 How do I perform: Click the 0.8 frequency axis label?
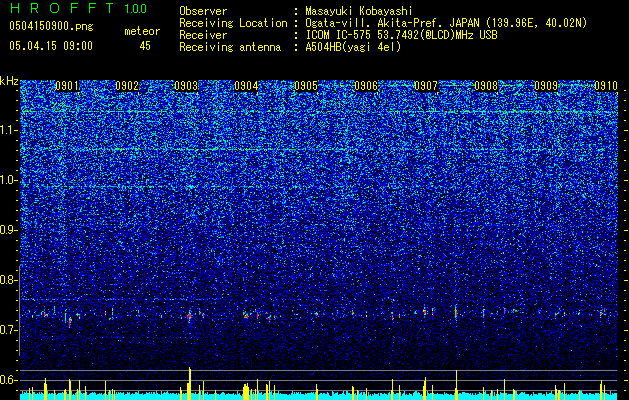pyautogui.click(x=8, y=280)
